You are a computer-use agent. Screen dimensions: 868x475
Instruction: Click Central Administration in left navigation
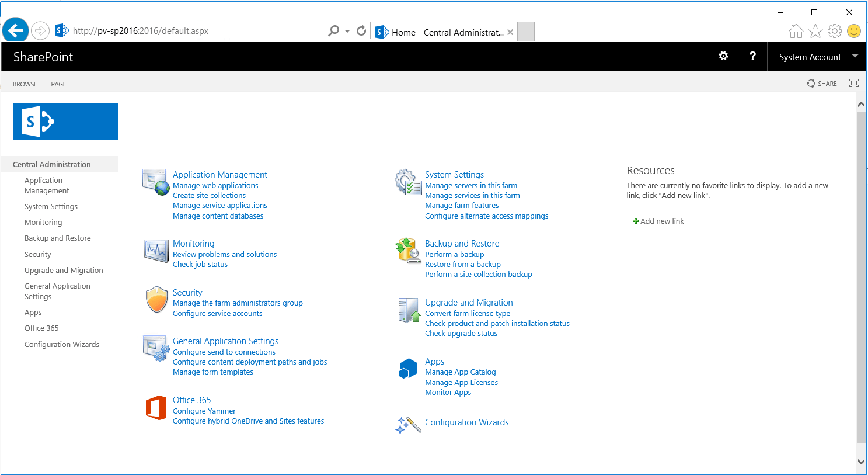pyautogui.click(x=52, y=164)
